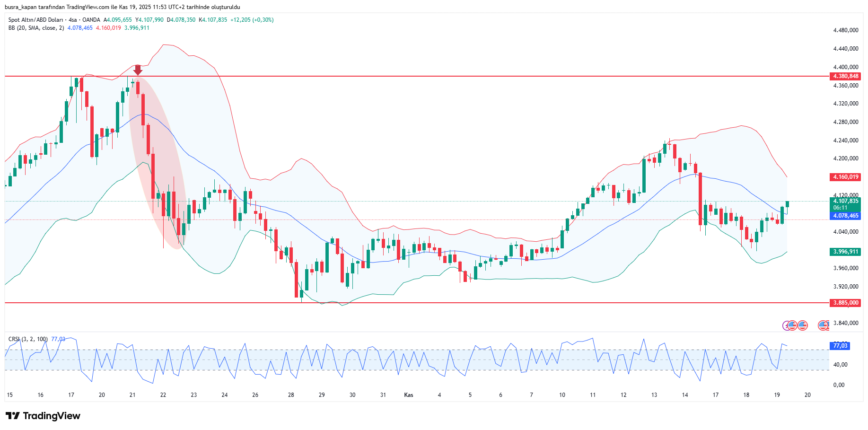Click the upper red horizontal resistance line

pos(426,76)
